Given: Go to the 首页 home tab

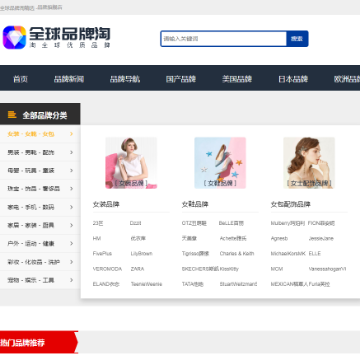Looking at the screenshot, I should [x=20, y=79].
